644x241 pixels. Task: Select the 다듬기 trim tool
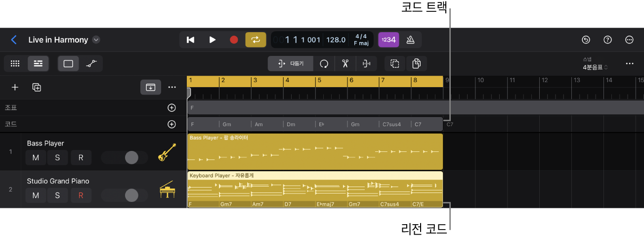(291, 64)
